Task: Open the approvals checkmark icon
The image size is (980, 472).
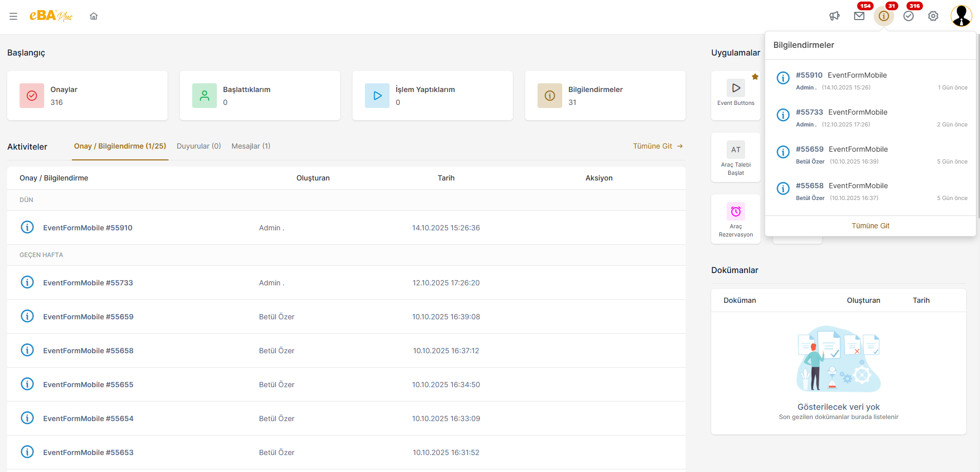Action: (x=909, y=16)
